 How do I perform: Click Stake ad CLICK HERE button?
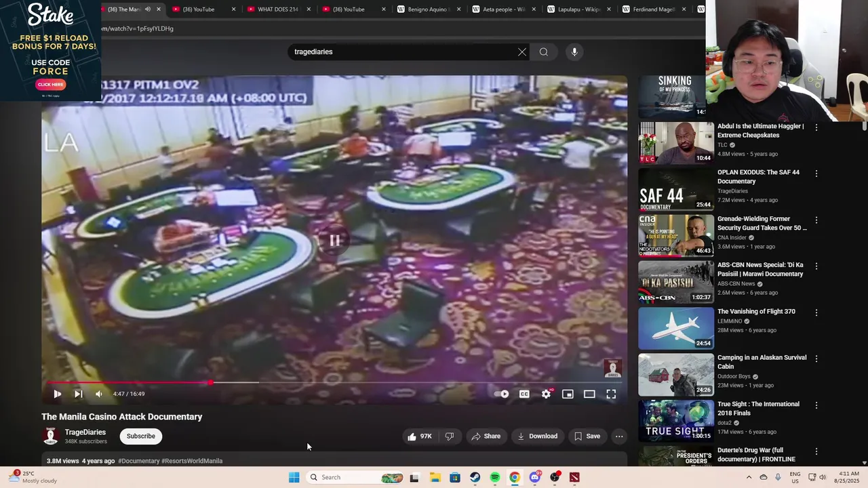pyautogui.click(x=50, y=85)
